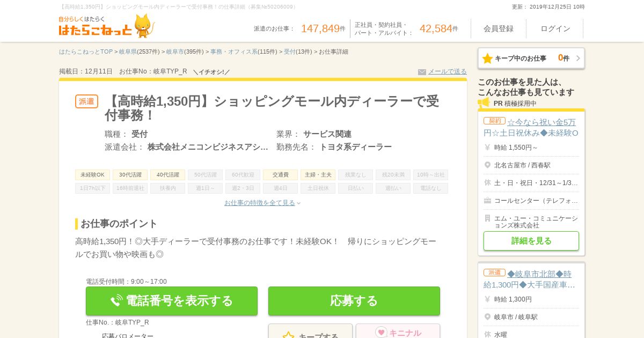Open 事務・オフィス系 breadcrumb link
The height and width of the screenshot is (338, 644).
pyautogui.click(x=234, y=52)
